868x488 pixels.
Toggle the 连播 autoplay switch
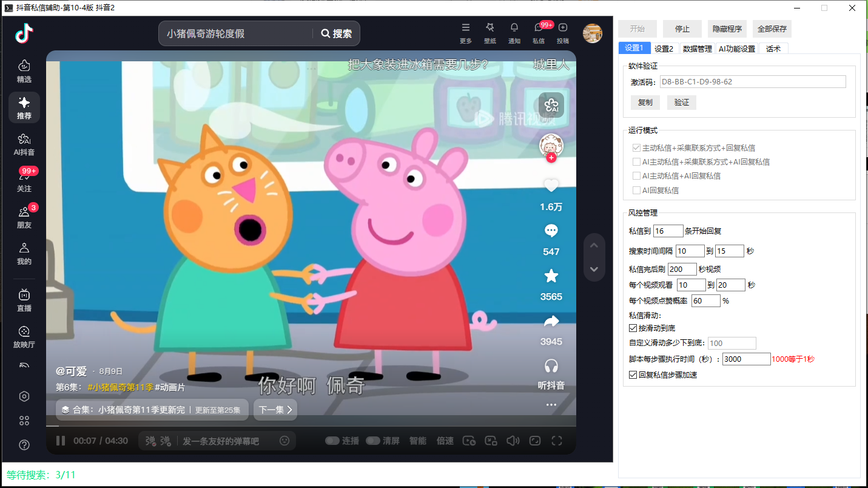(332, 441)
